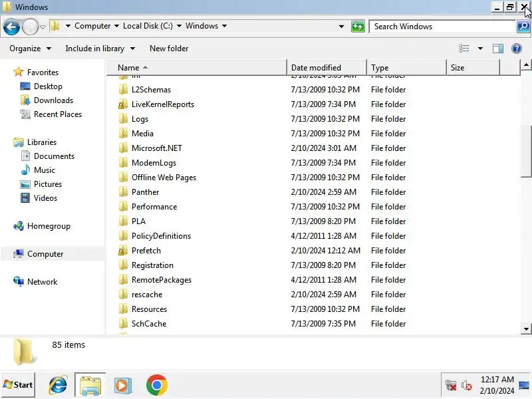Select the L2Schemas folder icon
The width and height of the screenshot is (532, 399).
123,90
